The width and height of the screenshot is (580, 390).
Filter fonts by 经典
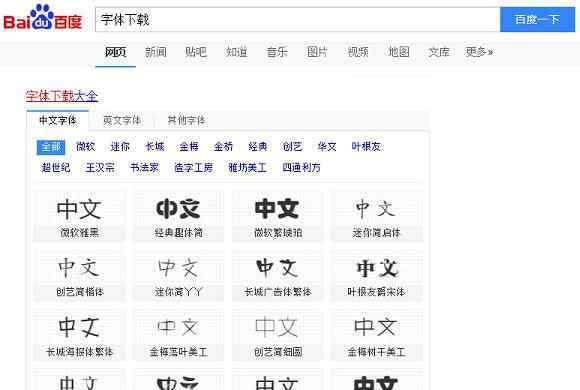click(x=258, y=147)
